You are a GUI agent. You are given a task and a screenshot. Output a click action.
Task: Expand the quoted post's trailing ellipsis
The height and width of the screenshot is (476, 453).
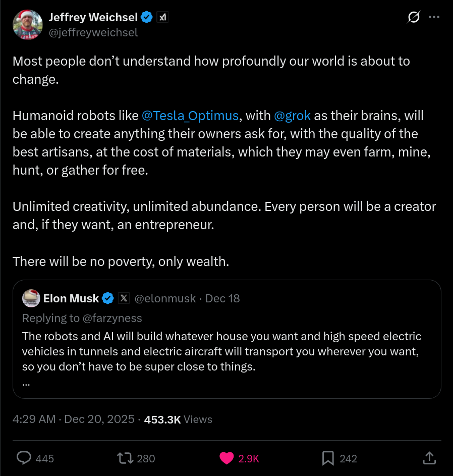point(26,382)
